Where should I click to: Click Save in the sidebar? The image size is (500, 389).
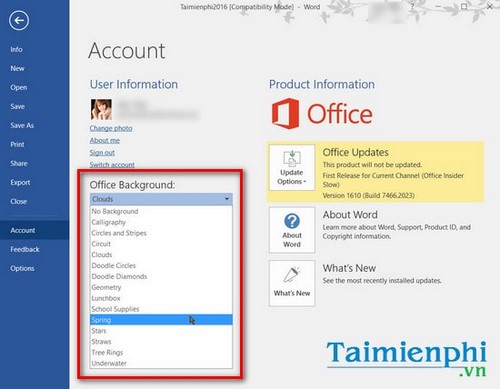click(x=17, y=106)
